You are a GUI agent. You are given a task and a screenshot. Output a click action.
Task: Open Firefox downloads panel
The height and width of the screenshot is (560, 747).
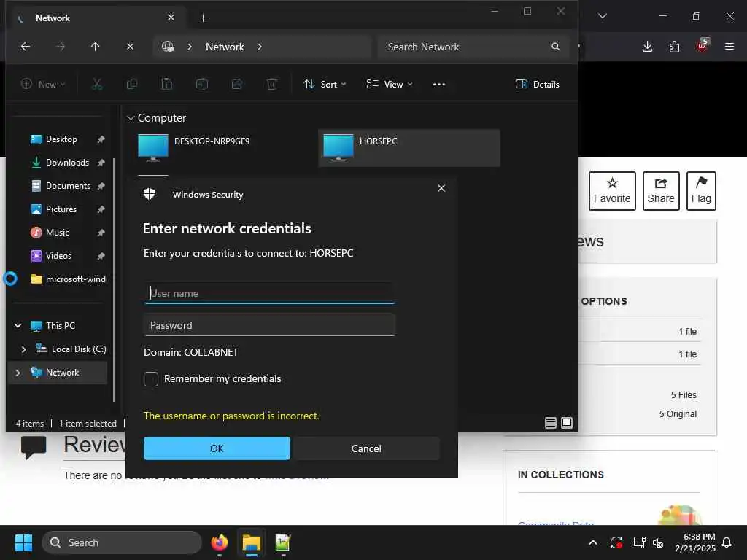(x=647, y=47)
